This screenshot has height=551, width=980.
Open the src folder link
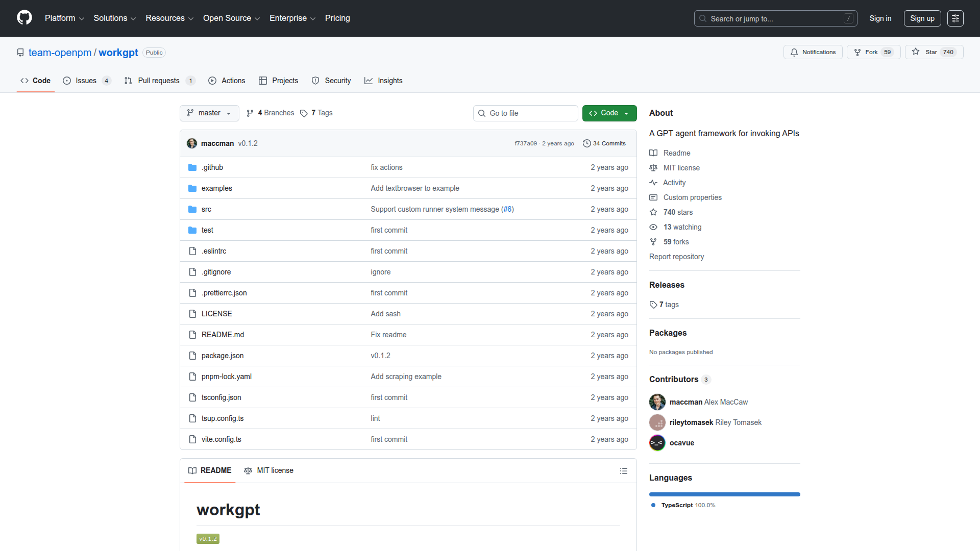tap(206, 209)
